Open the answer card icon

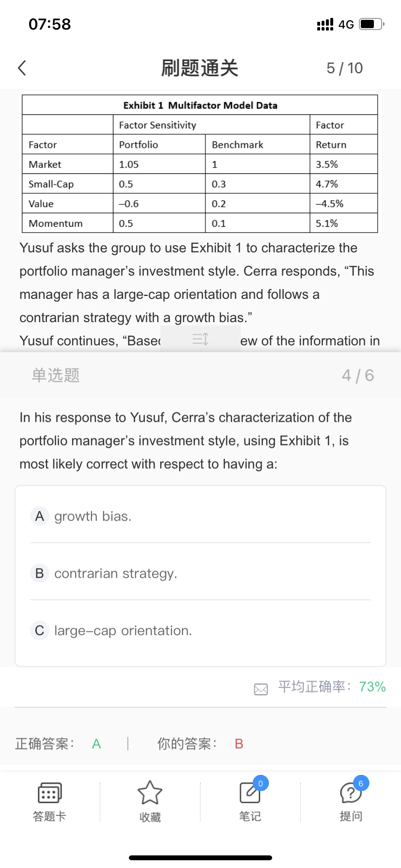49,793
